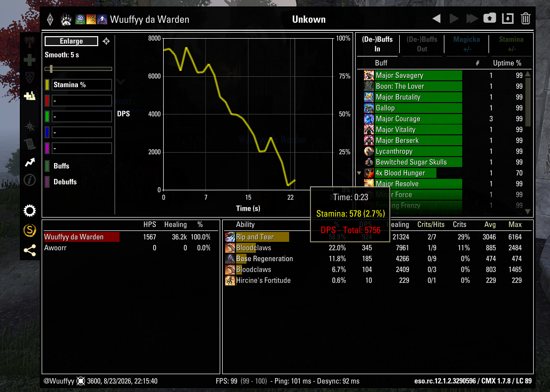Click the werewolf paw icon in header

click(66, 20)
